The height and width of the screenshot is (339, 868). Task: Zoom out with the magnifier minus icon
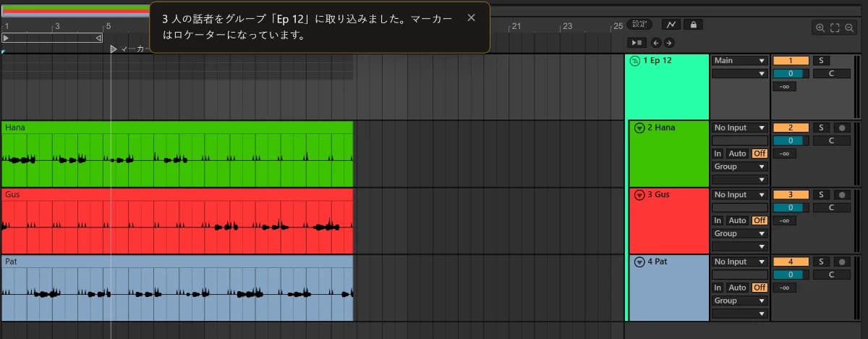pyautogui.click(x=849, y=28)
